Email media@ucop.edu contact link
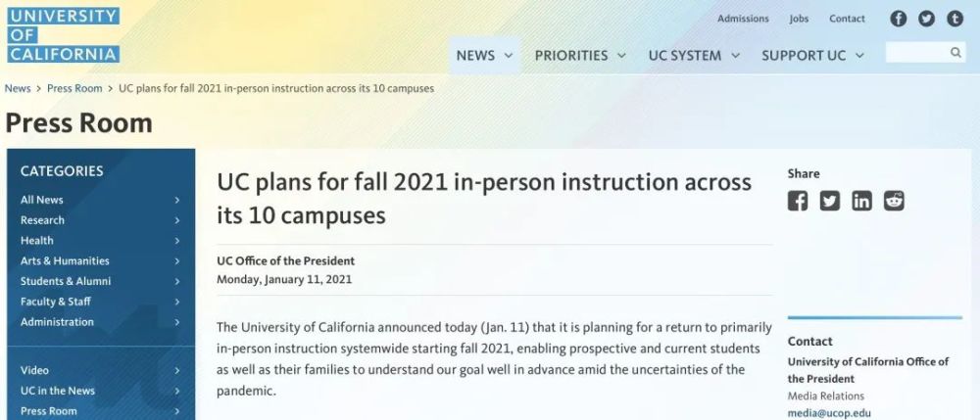 tap(829, 413)
